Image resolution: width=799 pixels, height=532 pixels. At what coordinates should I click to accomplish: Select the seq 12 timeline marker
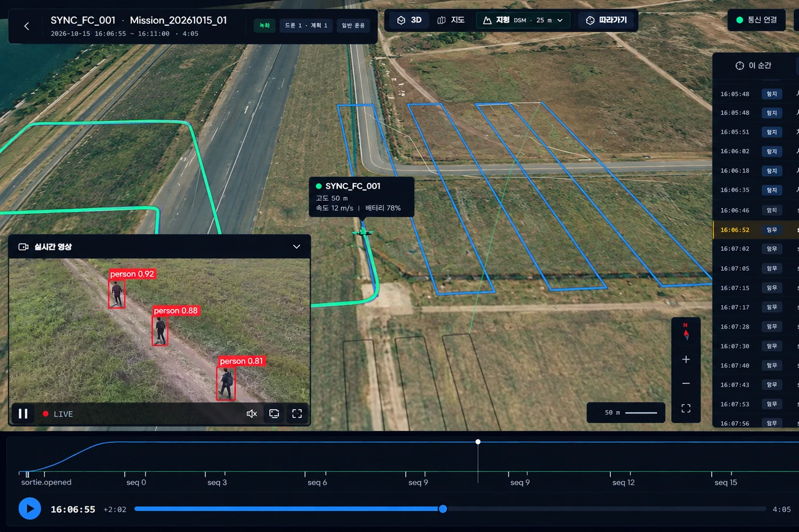623,482
